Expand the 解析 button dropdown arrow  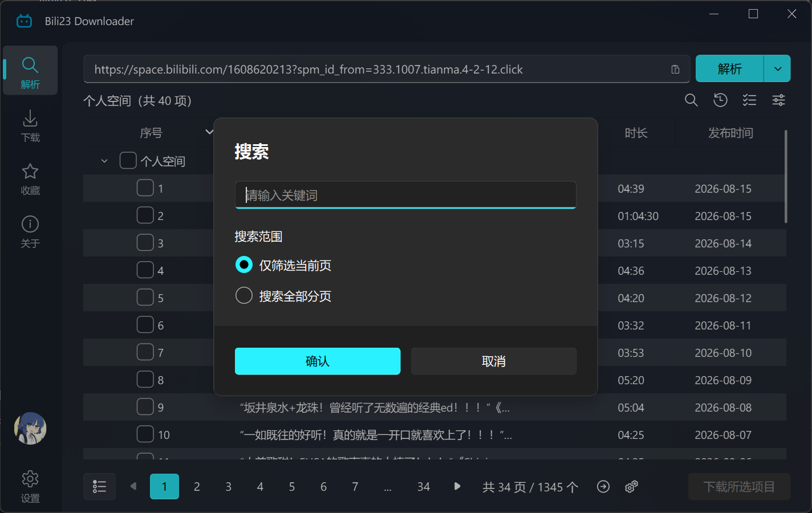coord(778,69)
